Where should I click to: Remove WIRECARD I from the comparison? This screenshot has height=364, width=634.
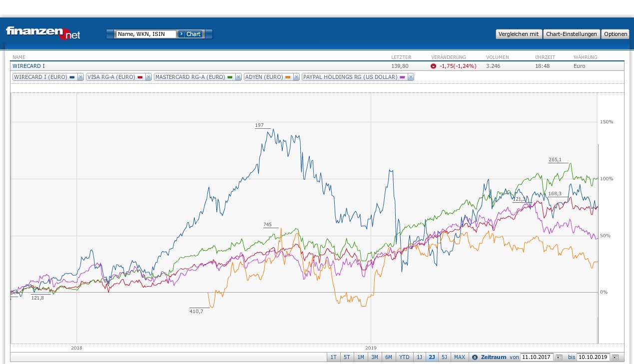pos(80,77)
